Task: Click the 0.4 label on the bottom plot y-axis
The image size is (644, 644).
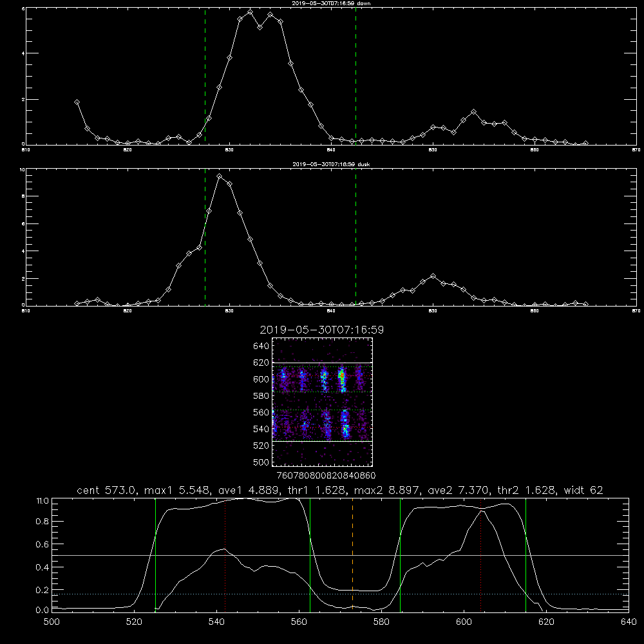Action: (x=43, y=567)
